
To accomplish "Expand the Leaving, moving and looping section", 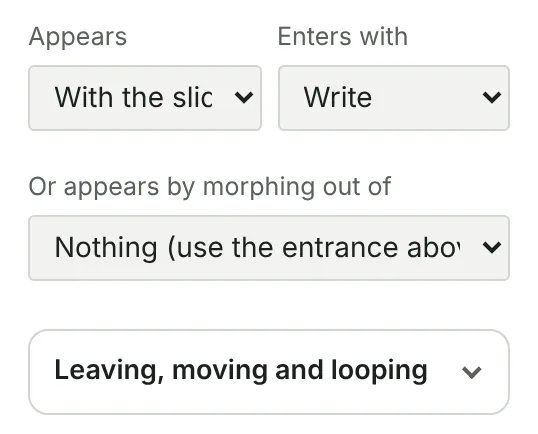I will pyautogui.click(x=269, y=372).
